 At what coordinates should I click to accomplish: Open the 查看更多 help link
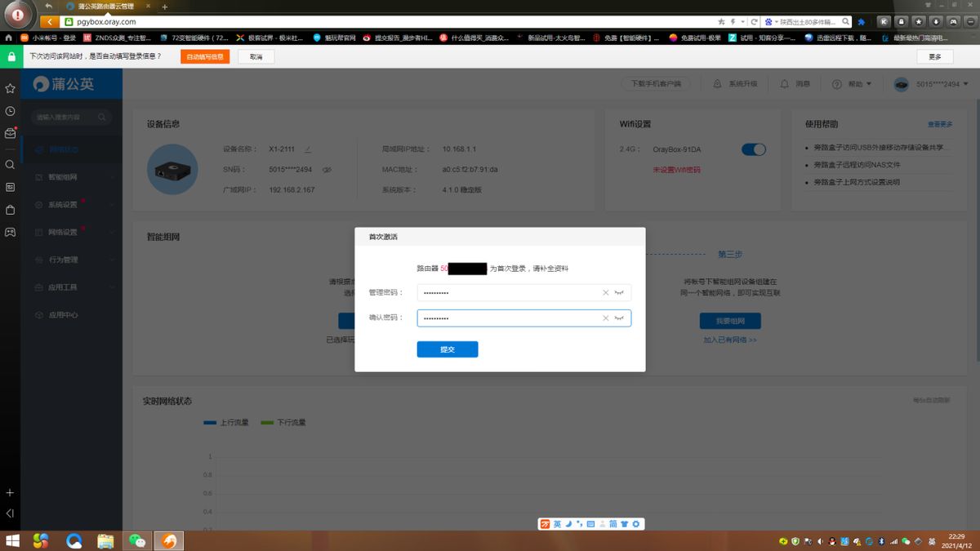(x=939, y=124)
